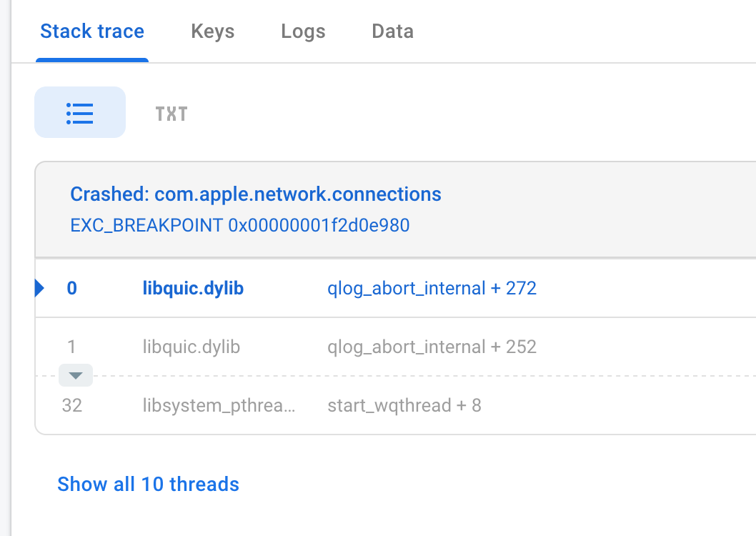The image size is (756, 536).
Task: Click Crashed: com.apple.network.connections header
Action: 256,194
